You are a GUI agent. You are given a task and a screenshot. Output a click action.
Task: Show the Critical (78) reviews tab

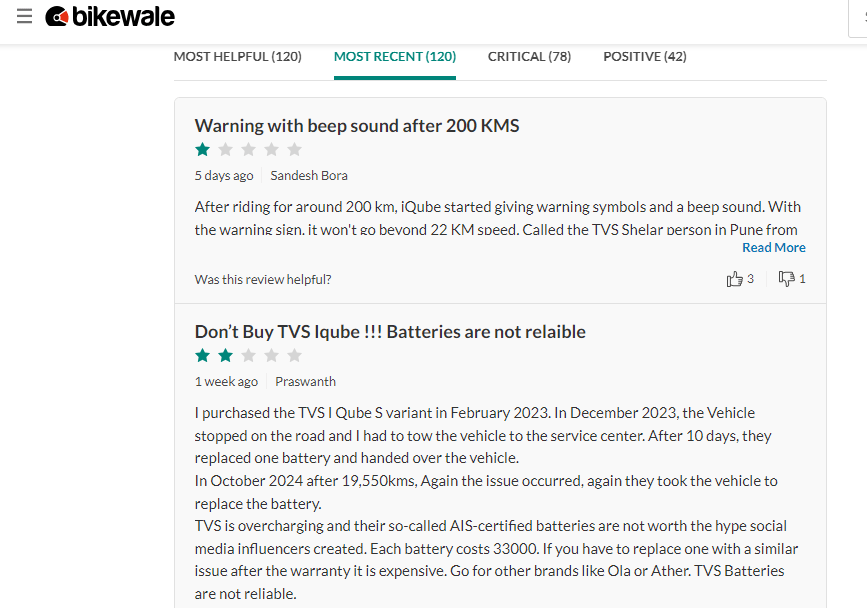tap(529, 57)
